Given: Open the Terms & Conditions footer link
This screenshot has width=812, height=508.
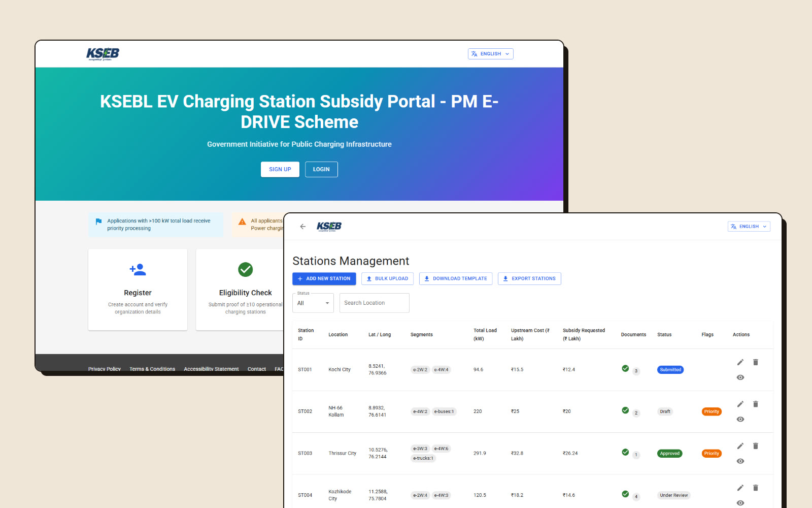Looking at the screenshot, I should point(152,369).
